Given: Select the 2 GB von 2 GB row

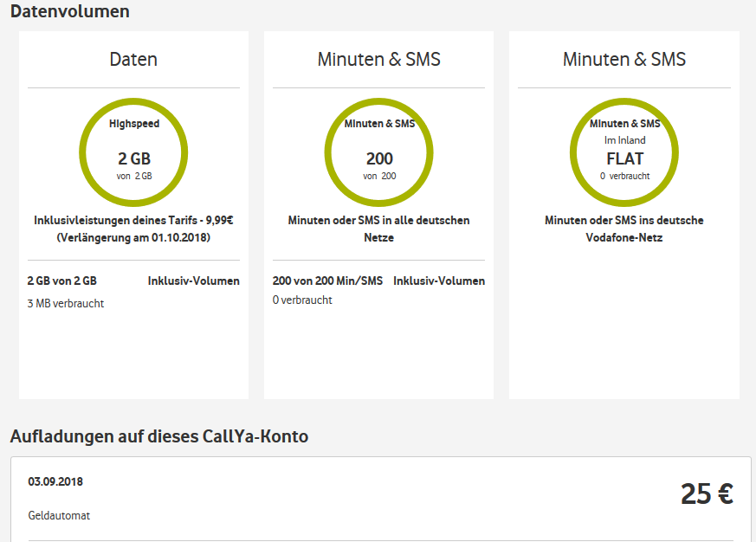Looking at the screenshot, I should coord(62,281).
